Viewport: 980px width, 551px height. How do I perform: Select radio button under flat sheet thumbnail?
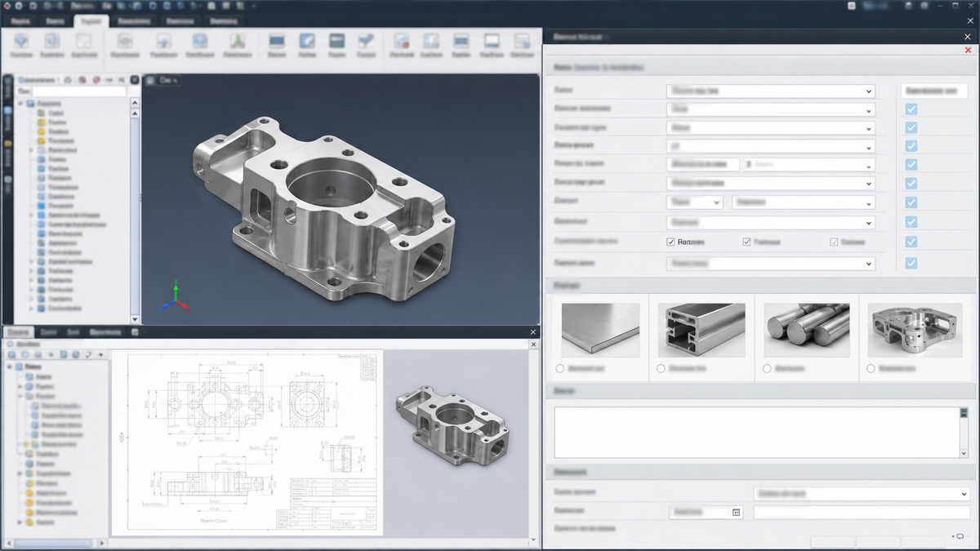coord(559,369)
